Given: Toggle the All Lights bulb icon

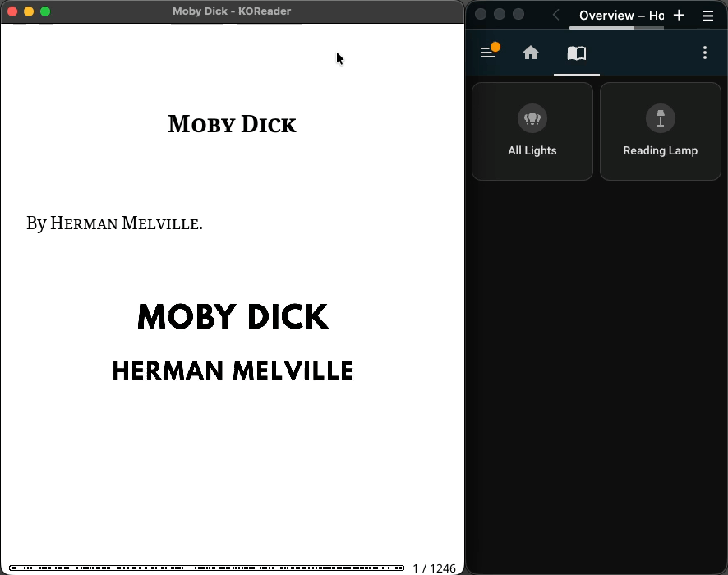Looking at the screenshot, I should point(532,118).
